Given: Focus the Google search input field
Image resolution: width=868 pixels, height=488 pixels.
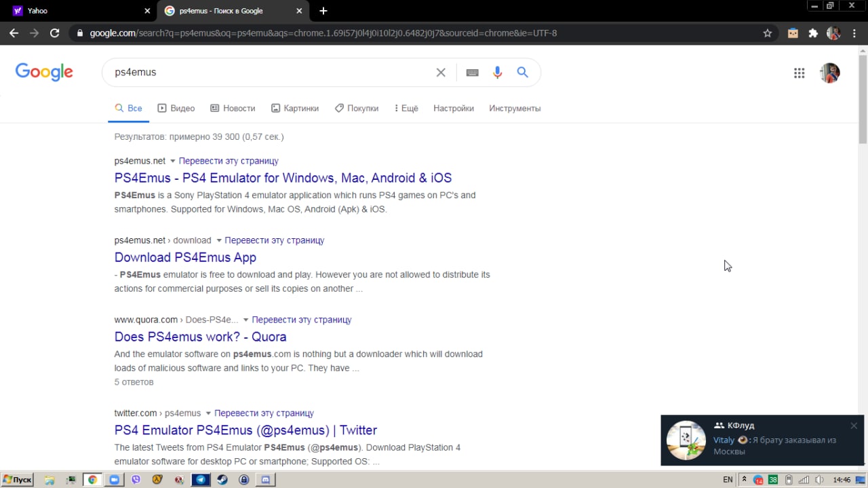Looking at the screenshot, I should (x=271, y=72).
